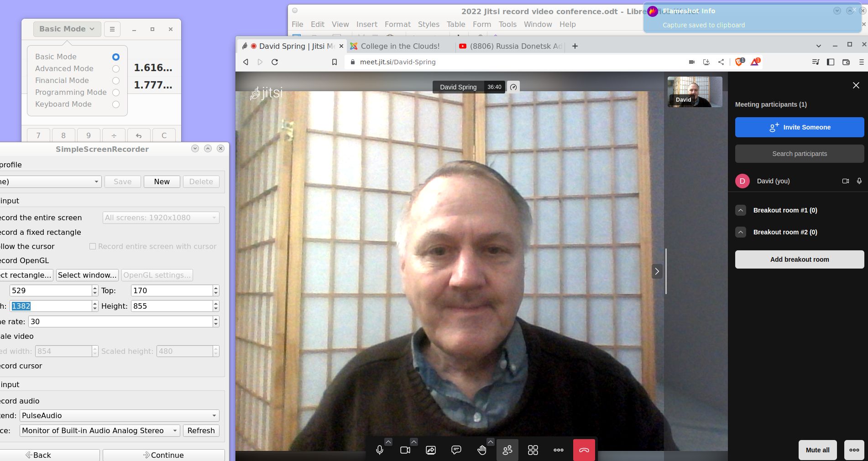Open Brave wallet icon

[846, 62]
